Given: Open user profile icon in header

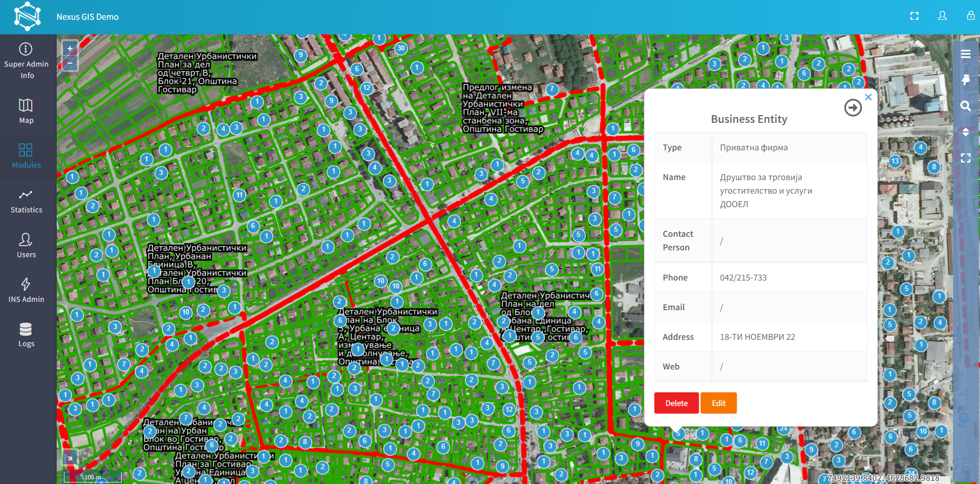Looking at the screenshot, I should 942,16.
